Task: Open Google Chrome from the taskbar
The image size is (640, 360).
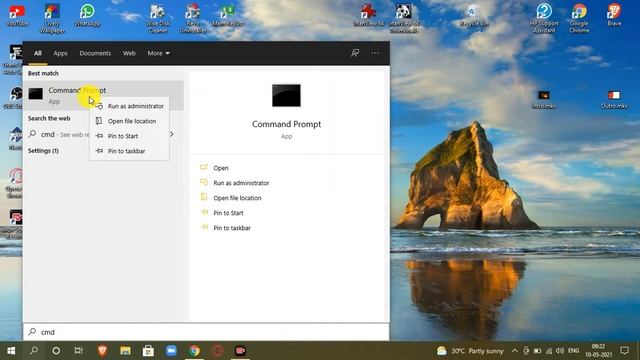Action: click(x=194, y=351)
